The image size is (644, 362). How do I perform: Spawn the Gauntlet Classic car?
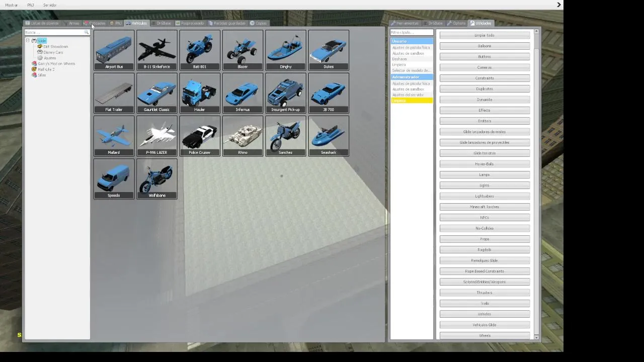(157, 93)
